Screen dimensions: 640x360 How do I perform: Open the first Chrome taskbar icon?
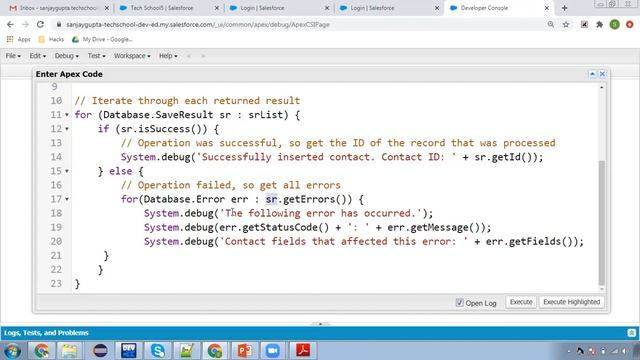pos(42,351)
